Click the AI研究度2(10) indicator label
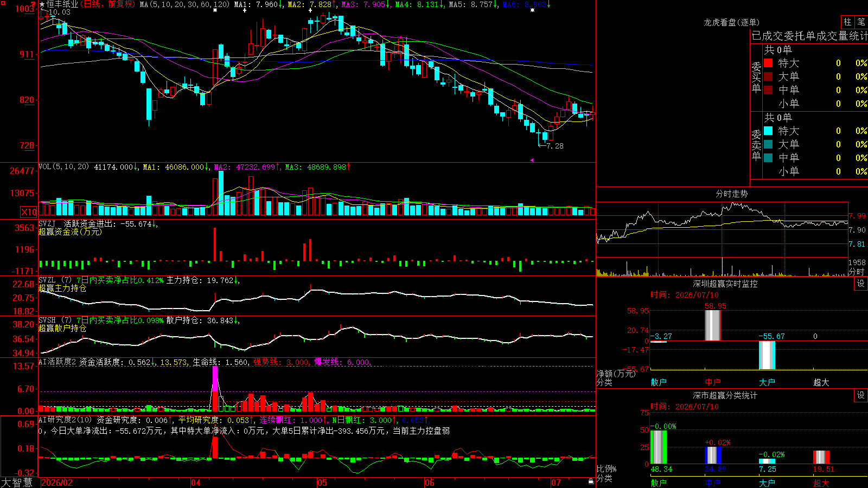This screenshot has width=868, height=488. 65,420
